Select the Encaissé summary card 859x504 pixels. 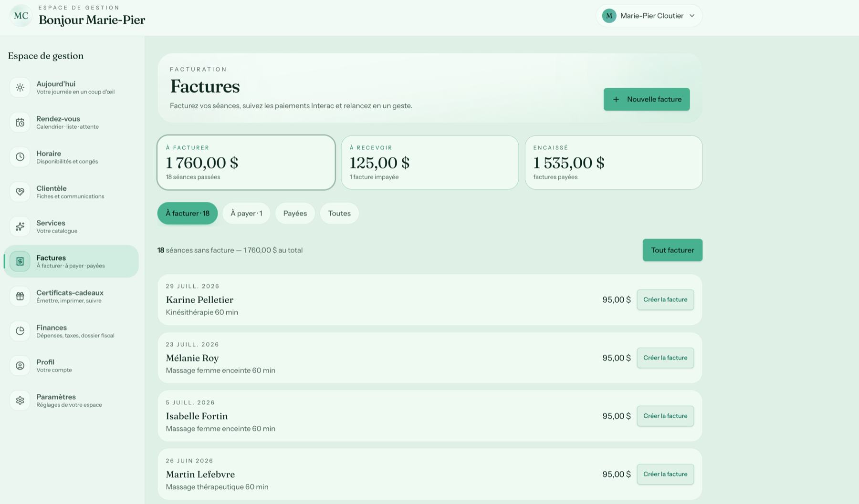(x=613, y=163)
